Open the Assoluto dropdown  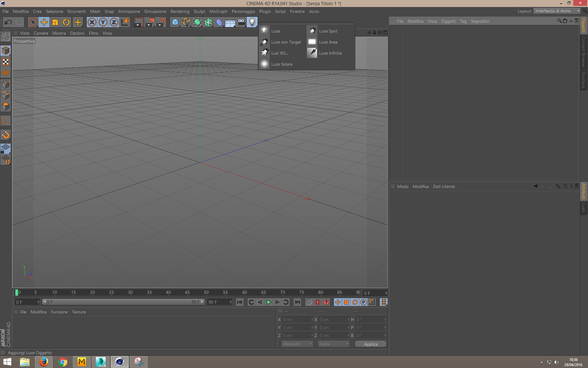click(x=297, y=344)
